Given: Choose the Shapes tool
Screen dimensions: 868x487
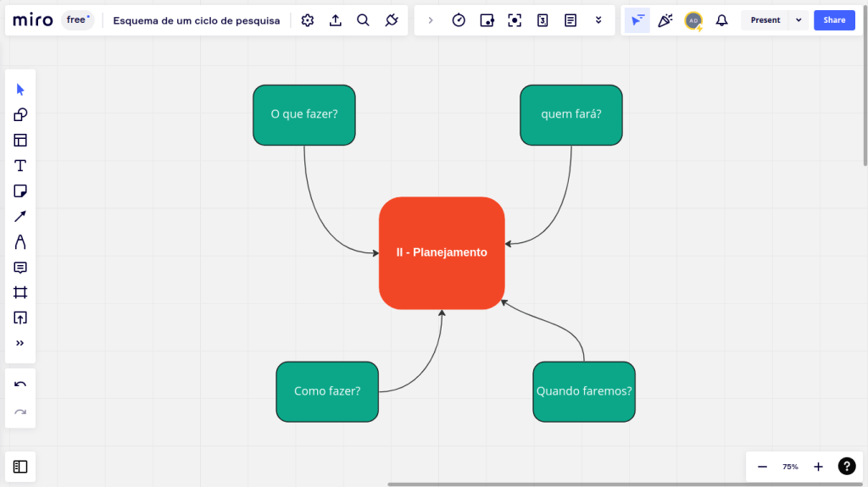Looking at the screenshot, I should click(20, 115).
